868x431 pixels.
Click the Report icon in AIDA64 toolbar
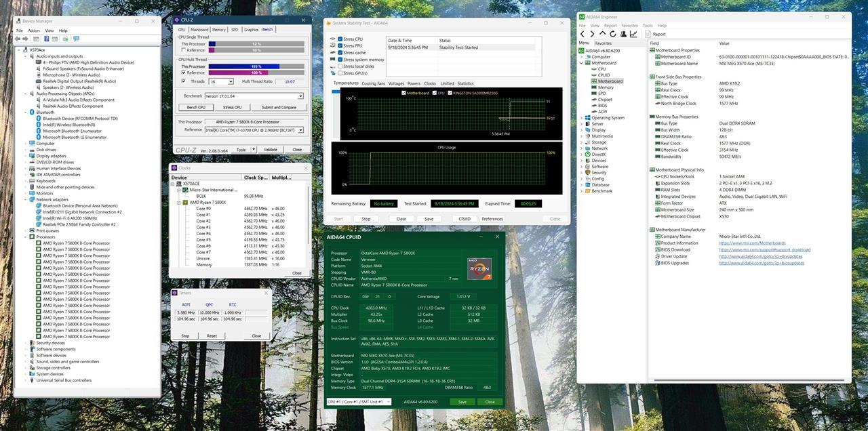click(648, 34)
